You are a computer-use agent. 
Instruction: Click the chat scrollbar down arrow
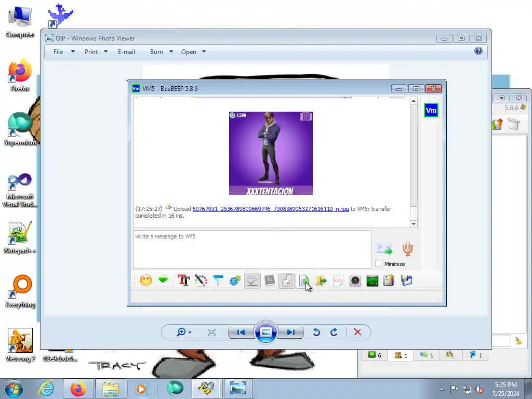point(413,223)
